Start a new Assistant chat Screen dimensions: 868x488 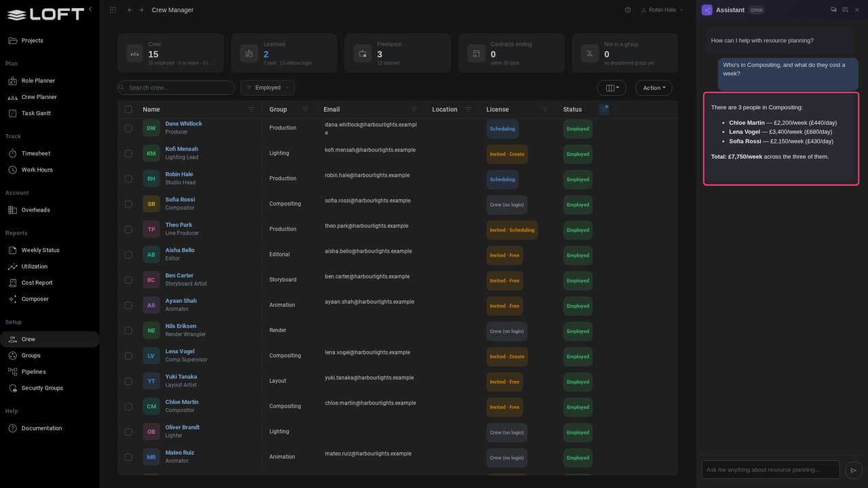pos(845,9)
